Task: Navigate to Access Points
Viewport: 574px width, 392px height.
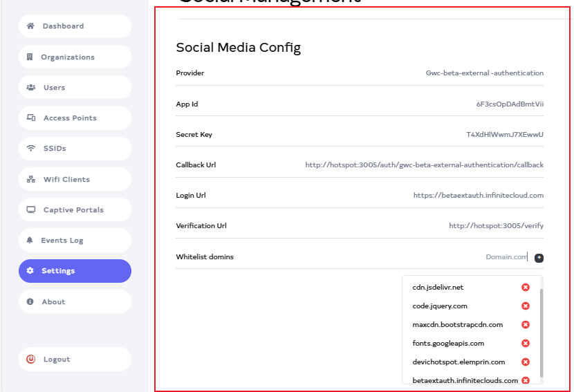Action: [x=75, y=118]
